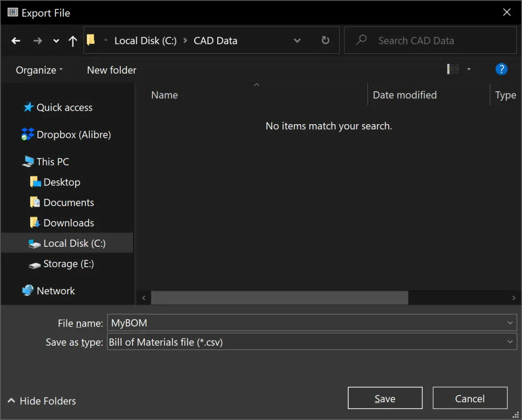Screen dimensions: 522x420
Task: Open the Save as type dropdown
Action: tap(312, 342)
